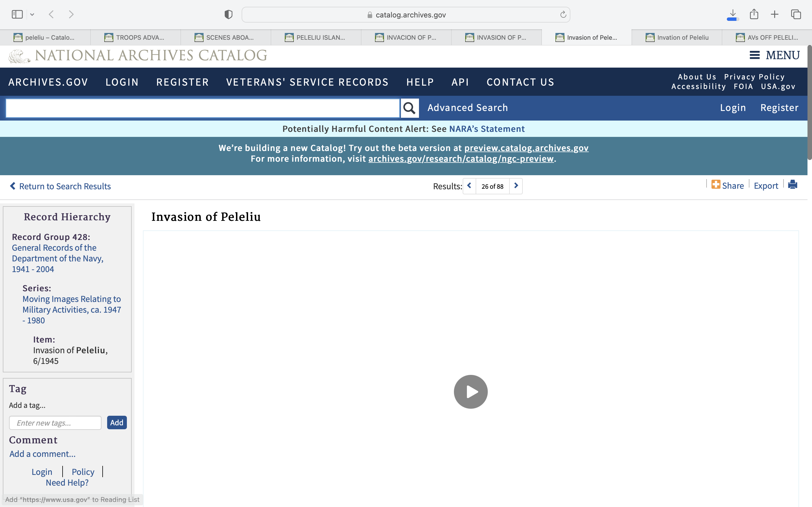The width and height of the screenshot is (812, 507).
Task: Play the Invasion of Peleliu video
Action: pos(470,392)
